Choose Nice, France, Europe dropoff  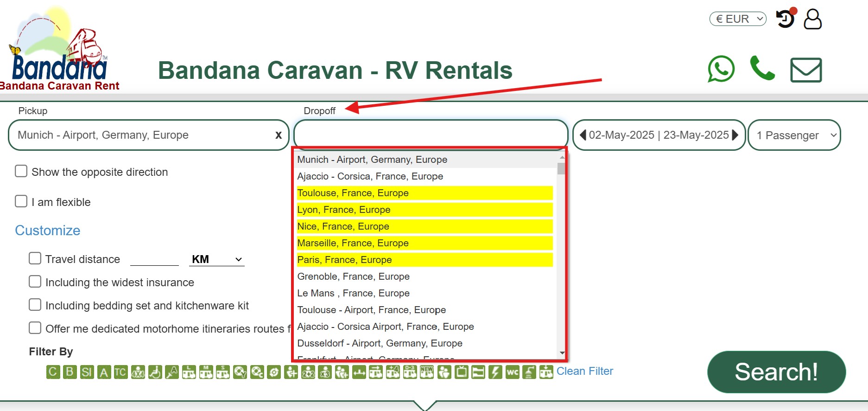pos(425,226)
